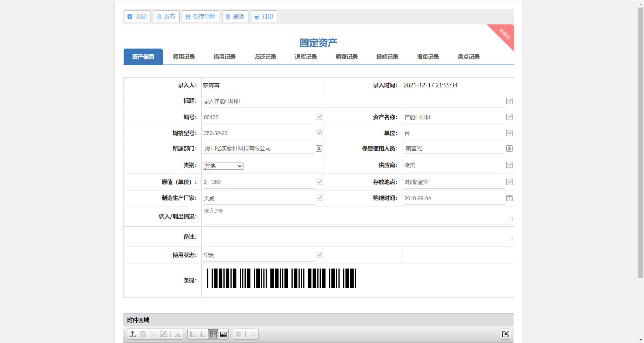Open department picker for 所属部门
Viewport: 644px width, 343px height.
(319, 148)
